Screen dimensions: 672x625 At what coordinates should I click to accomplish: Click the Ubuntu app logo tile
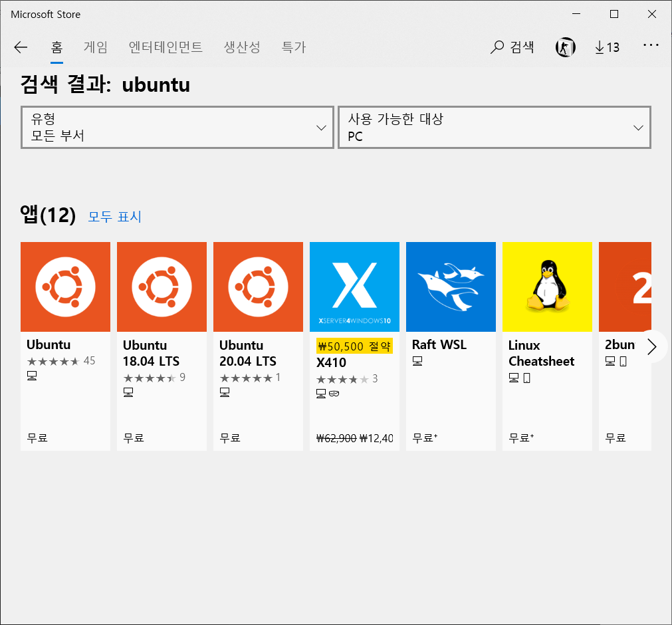pyautogui.click(x=65, y=287)
